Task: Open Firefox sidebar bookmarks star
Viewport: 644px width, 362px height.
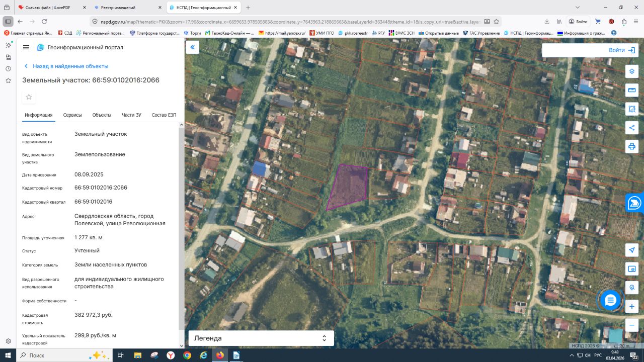Action: pyautogui.click(x=8, y=80)
